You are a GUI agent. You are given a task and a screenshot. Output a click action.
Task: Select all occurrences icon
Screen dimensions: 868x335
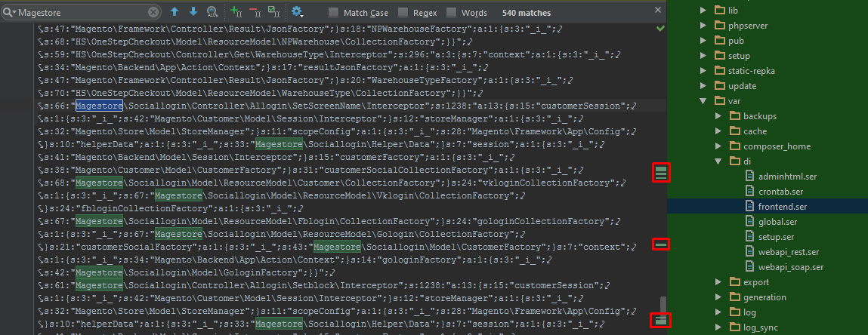273,11
